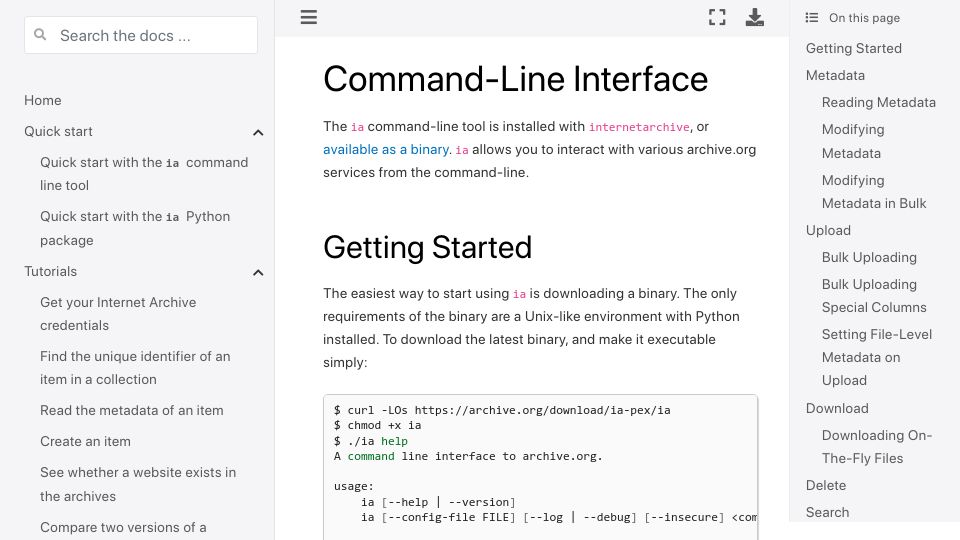960x540 pixels.
Task: Click the search magnifier icon
Action: pos(40,34)
